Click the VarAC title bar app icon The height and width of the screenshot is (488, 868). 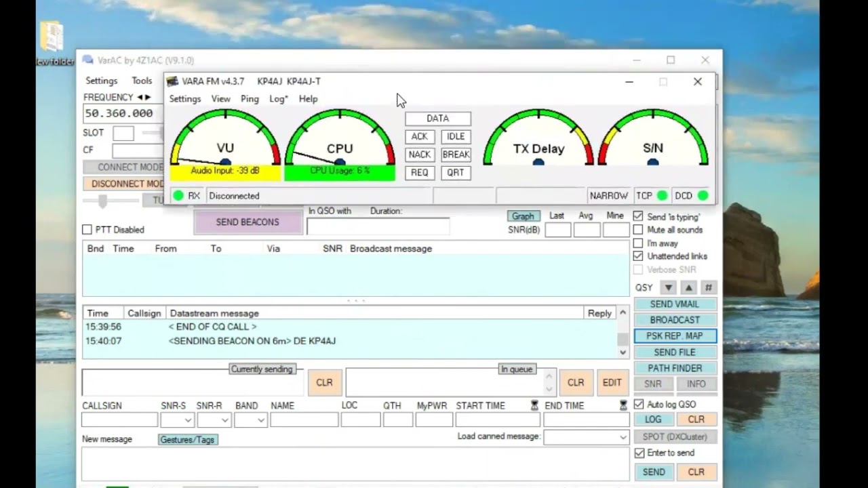[87, 60]
